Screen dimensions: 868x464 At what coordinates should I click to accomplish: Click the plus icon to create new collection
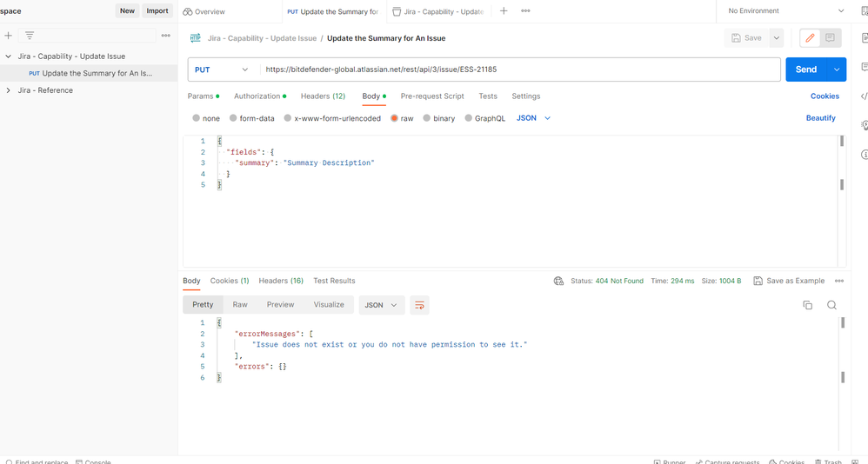[9, 36]
